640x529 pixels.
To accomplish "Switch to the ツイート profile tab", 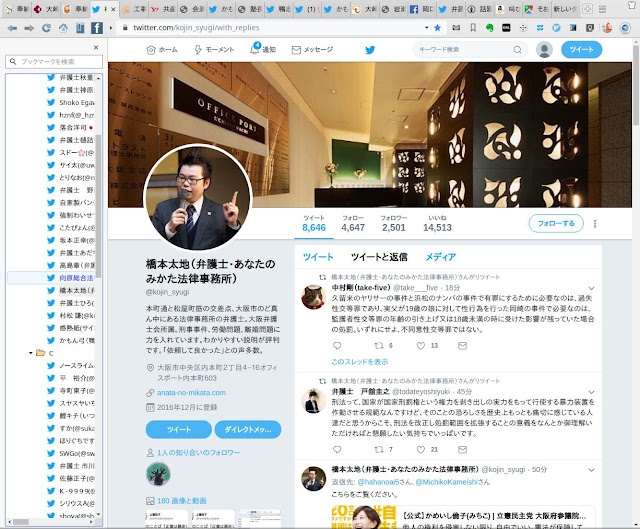I will [318, 257].
